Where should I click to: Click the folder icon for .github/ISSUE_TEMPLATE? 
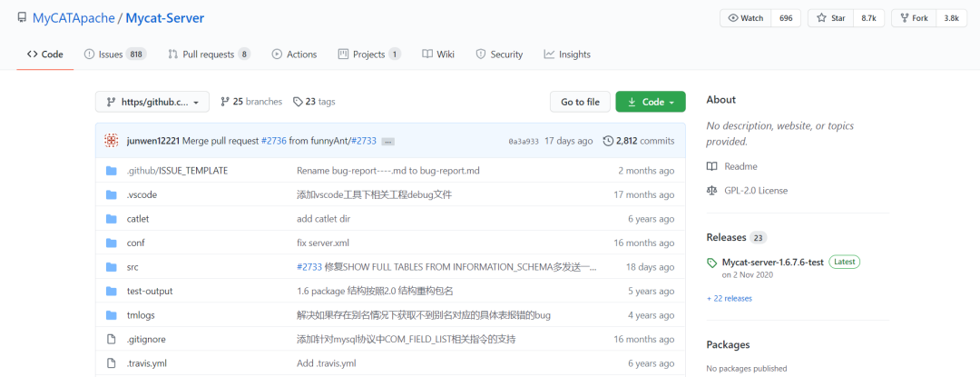click(x=112, y=171)
